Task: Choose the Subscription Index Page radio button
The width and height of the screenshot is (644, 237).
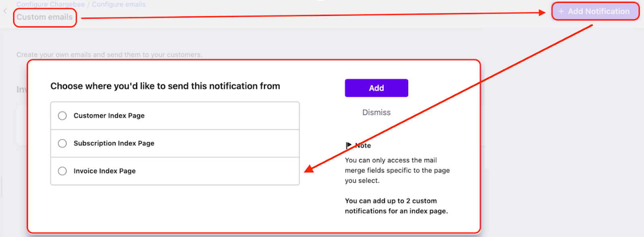Action: 62,143
